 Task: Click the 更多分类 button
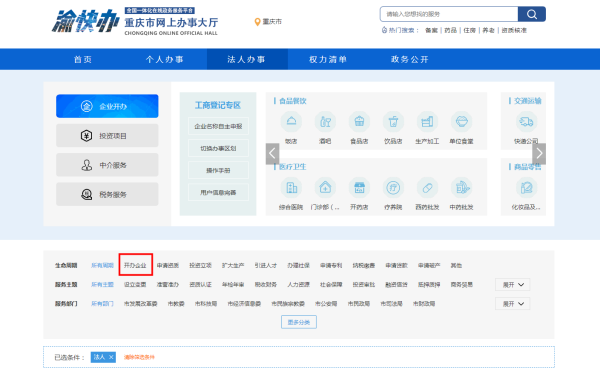coord(299,322)
